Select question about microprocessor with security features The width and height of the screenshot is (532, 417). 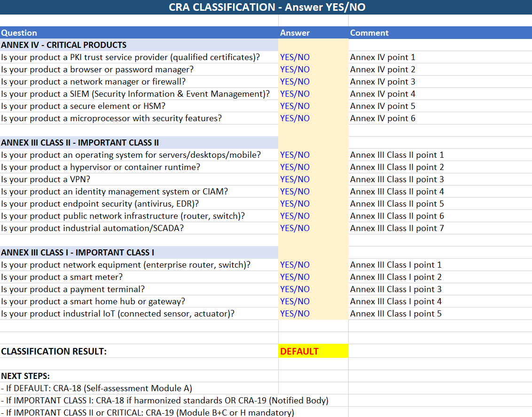pos(111,118)
